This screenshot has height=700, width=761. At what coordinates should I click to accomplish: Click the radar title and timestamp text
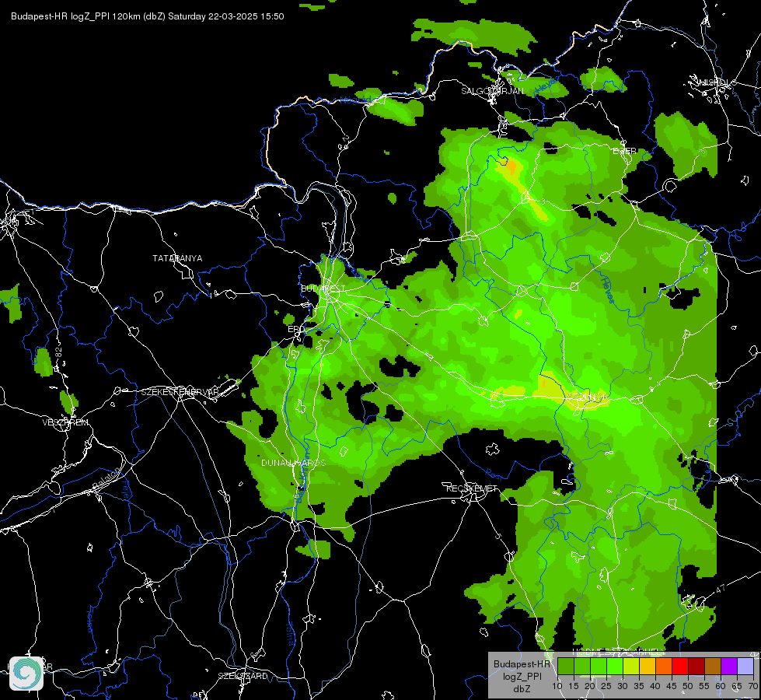point(148,16)
